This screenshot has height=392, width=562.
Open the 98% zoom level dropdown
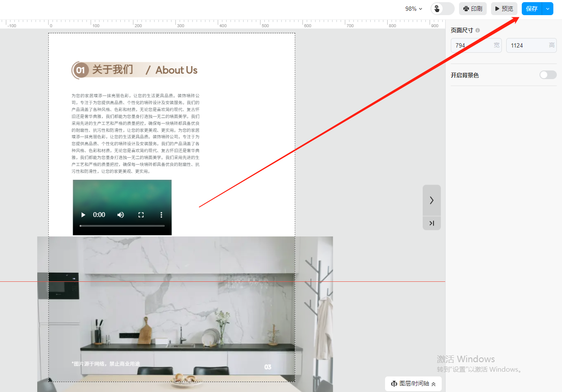[414, 9]
